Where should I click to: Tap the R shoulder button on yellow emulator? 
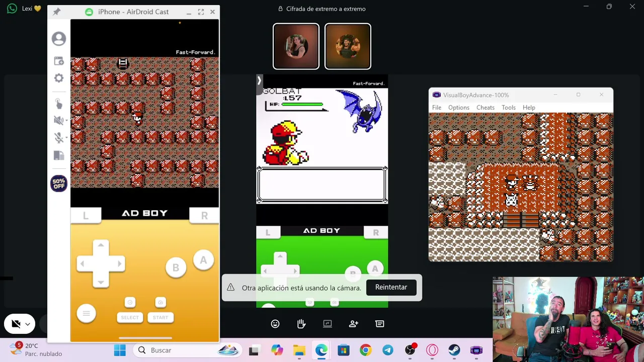[x=204, y=215]
